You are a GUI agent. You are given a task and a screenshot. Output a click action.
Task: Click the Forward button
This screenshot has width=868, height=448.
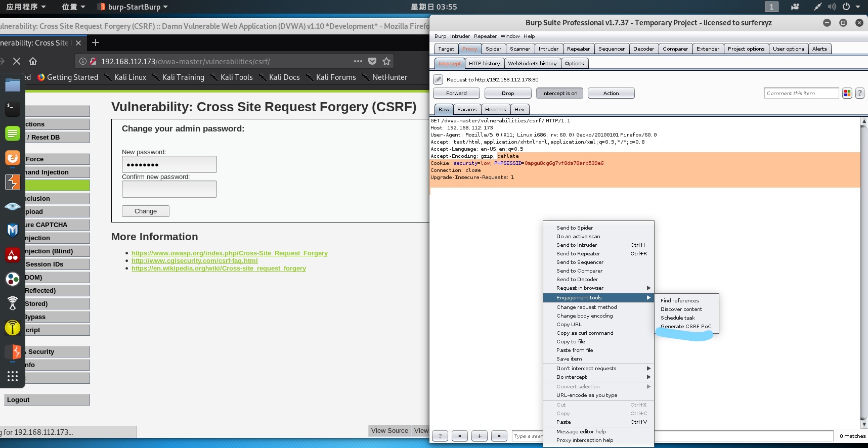pyautogui.click(x=456, y=93)
